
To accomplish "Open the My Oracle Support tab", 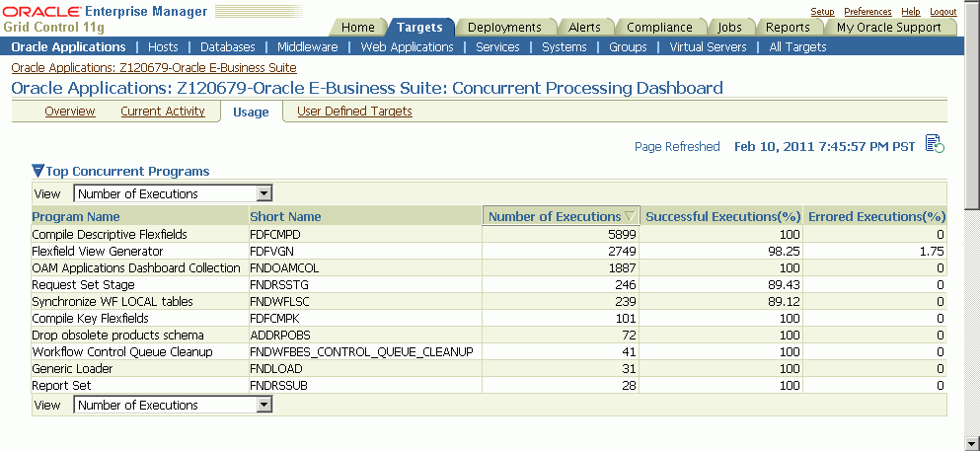I will click(889, 27).
